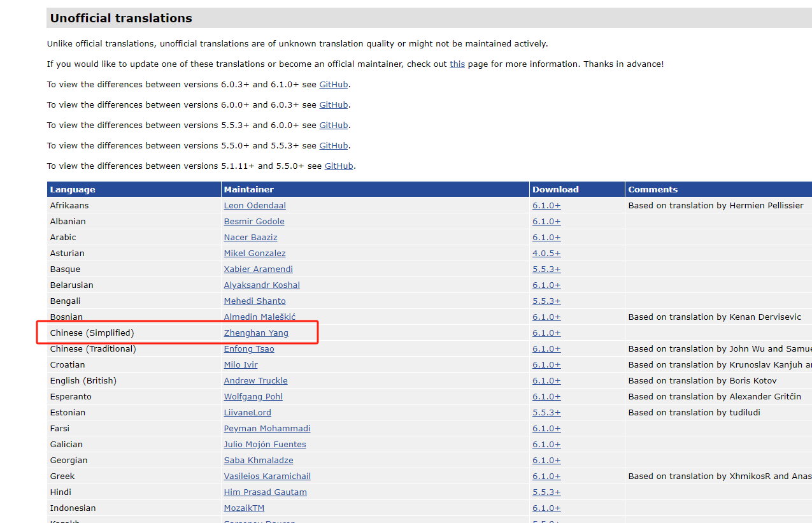Download Hindi 5.5.3+ translation
Image resolution: width=812 pixels, height=523 pixels.
point(546,492)
